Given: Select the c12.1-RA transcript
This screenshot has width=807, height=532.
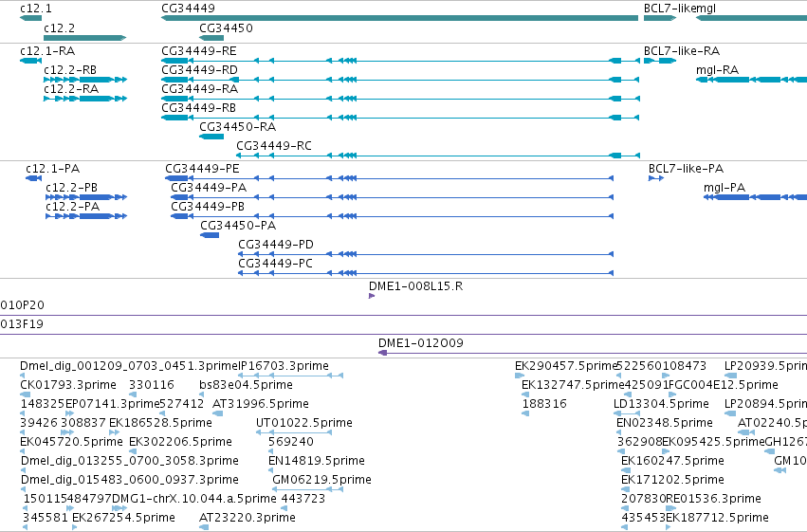Looking at the screenshot, I should coord(31,61).
